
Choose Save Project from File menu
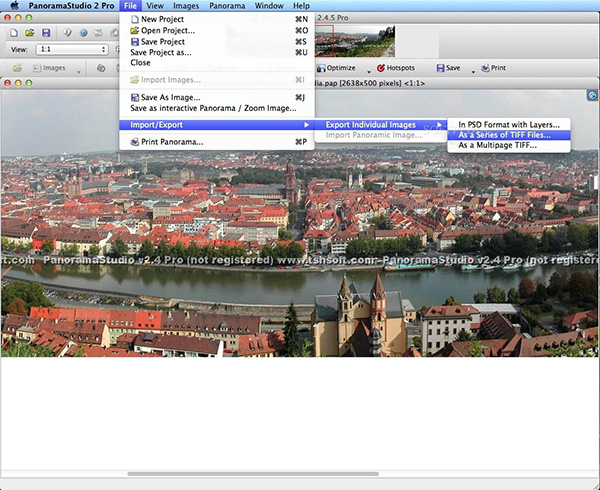point(217,41)
